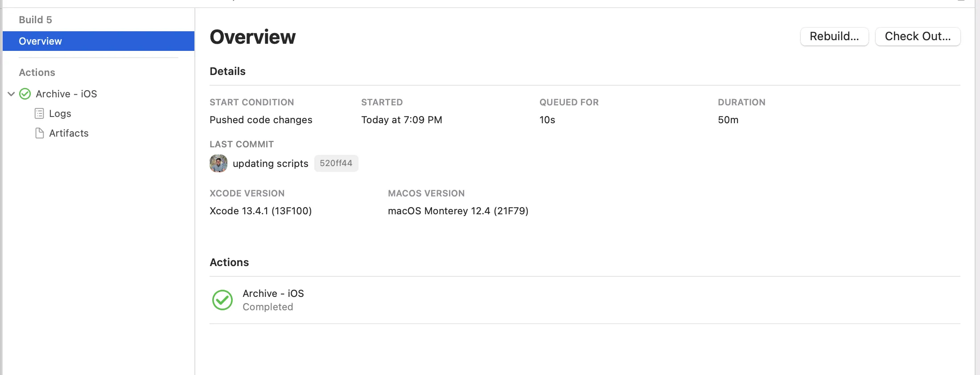Click the macOS Monterey 12.4 version text

click(458, 211)
